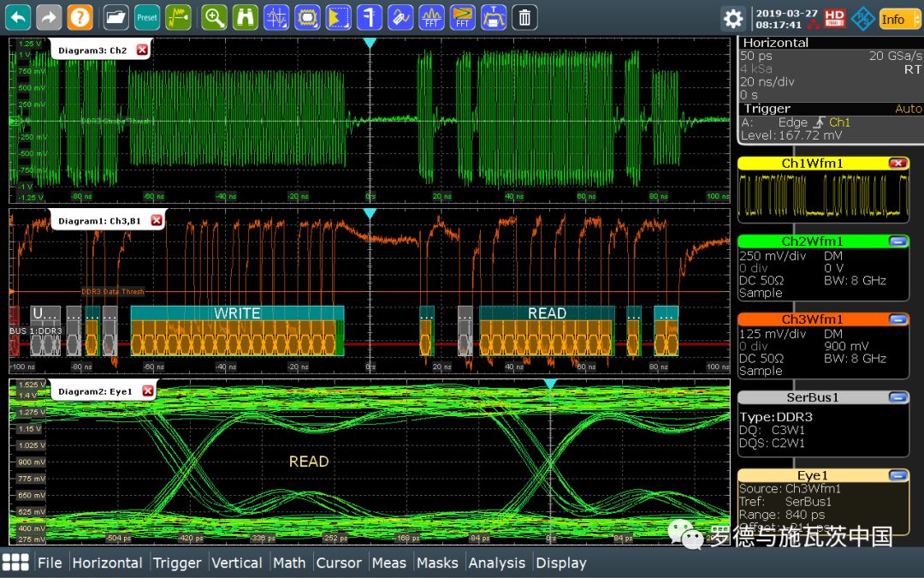Open the Horizontal settings panel header

775,42
